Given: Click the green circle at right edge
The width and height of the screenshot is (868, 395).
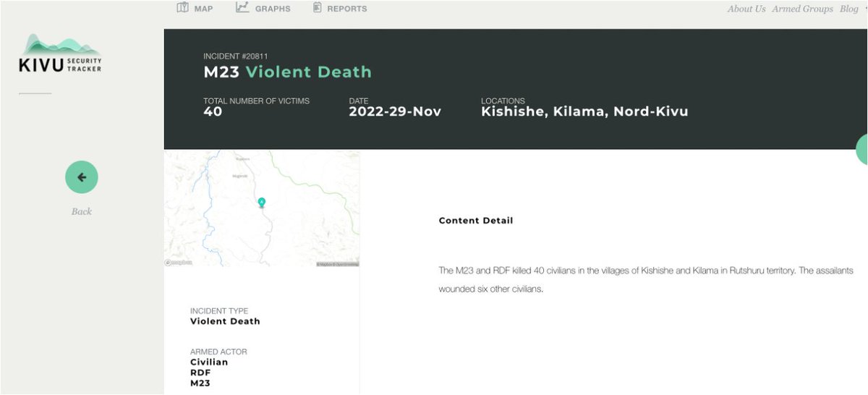Looking at the screenshot, I should tap(862, 150).
